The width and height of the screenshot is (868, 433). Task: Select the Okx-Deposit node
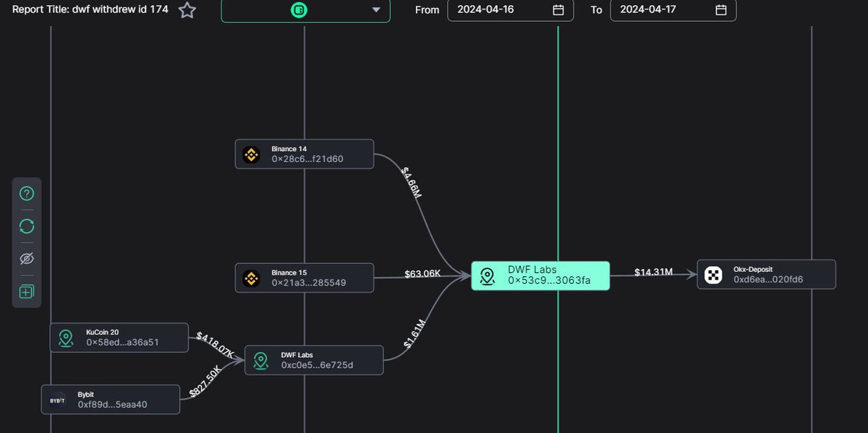click(x=767, y=275)
